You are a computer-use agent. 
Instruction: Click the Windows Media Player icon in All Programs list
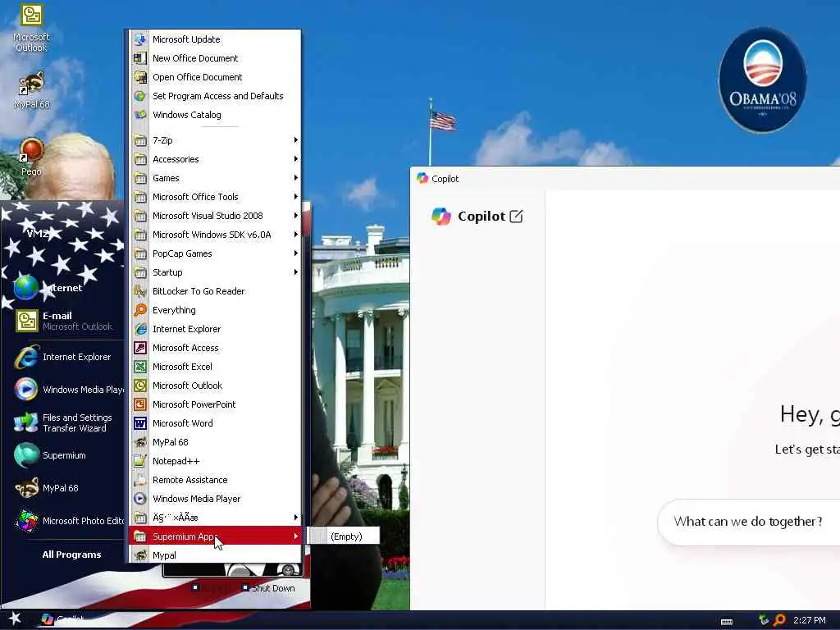tap(139, 499)
